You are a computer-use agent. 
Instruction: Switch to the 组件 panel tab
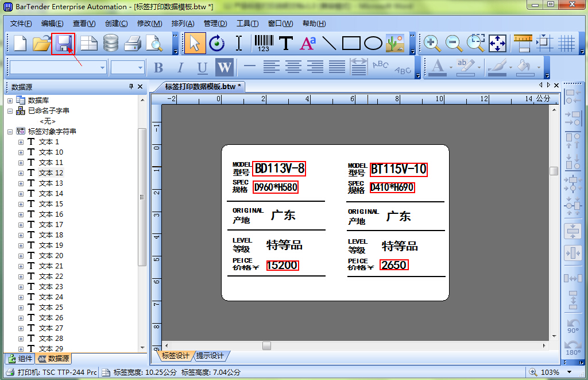(x=20, y=359)
